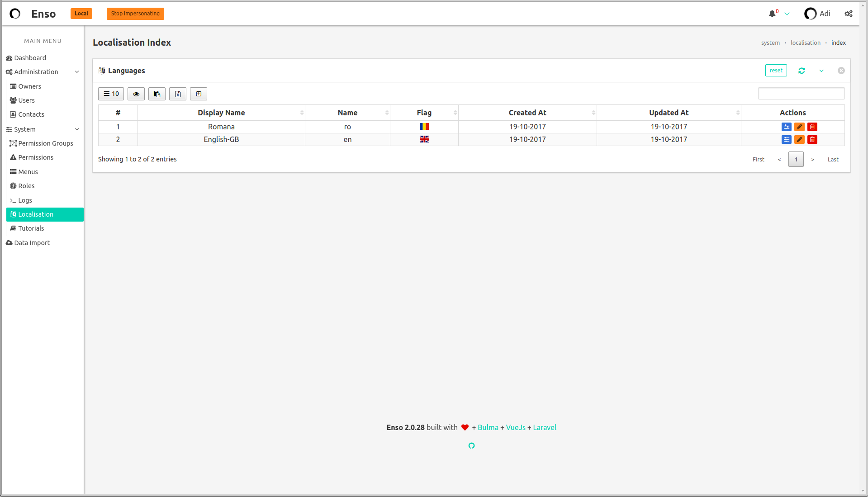
Task: Sort the table by Display Name
Action: pos(221,113)
